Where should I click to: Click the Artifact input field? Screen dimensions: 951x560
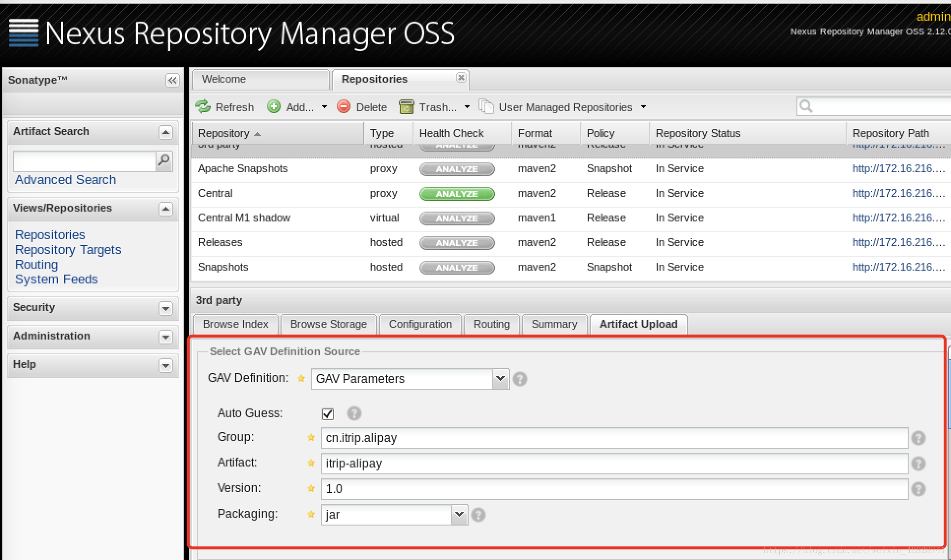click(614, 464)
